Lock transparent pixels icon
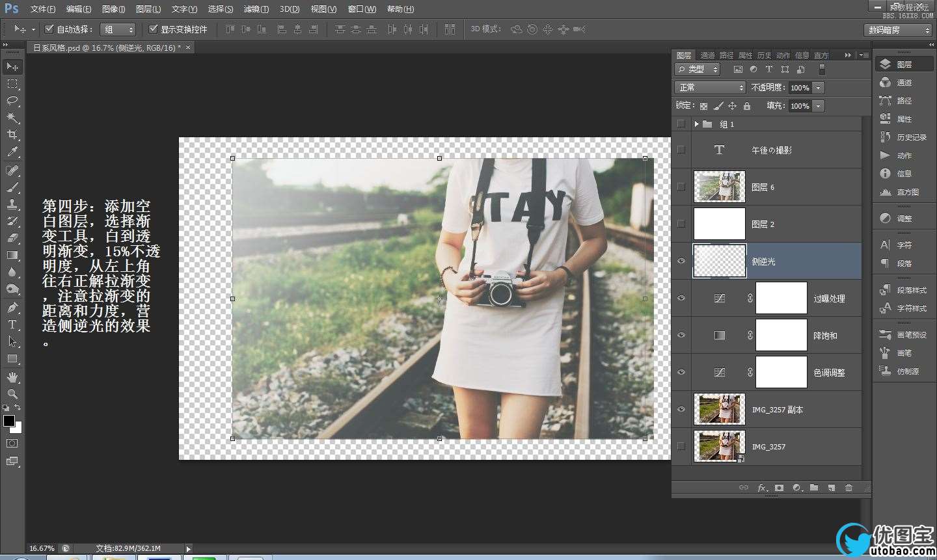Screen dimensions: 937x560 point(703,106)
